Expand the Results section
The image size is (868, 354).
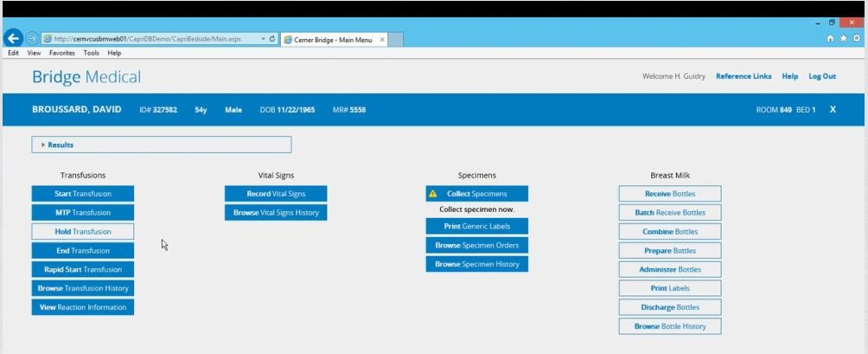pyautogui.click(x=162, y=145)
